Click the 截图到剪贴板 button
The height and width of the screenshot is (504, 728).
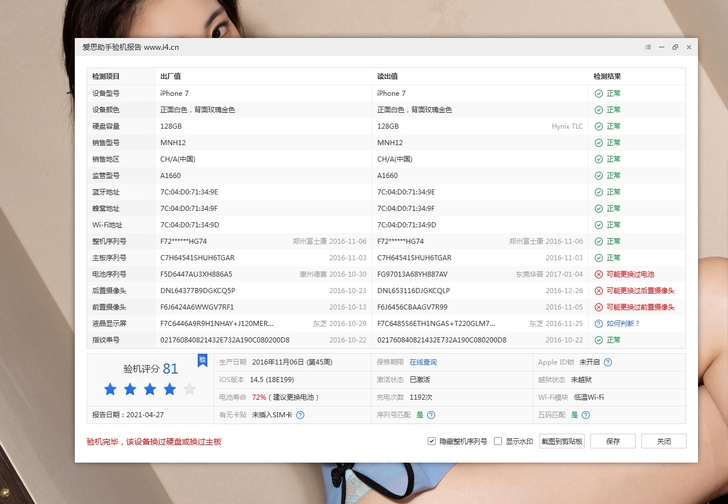pyautogui.click(x=562, y=441)
